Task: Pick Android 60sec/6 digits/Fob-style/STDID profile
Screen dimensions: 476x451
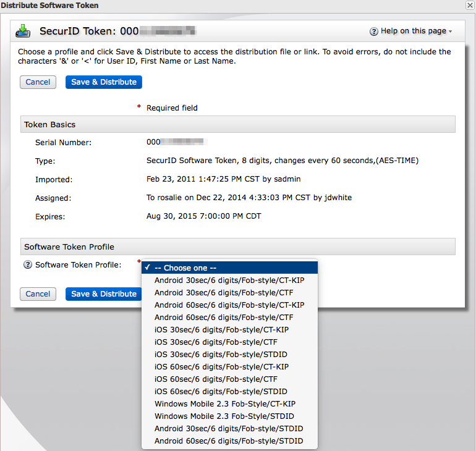Action: (229, 441)
